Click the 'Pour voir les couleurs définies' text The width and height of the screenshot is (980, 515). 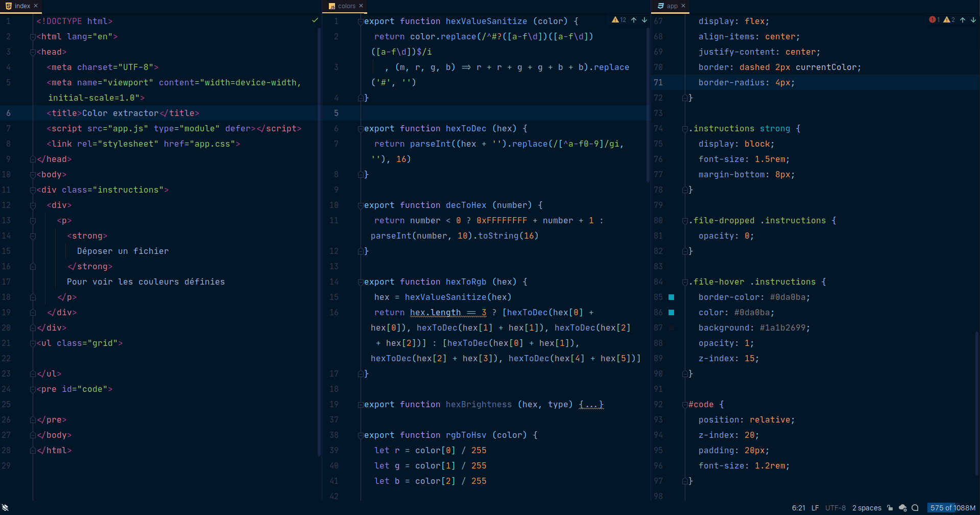click(x=146, y=282)
